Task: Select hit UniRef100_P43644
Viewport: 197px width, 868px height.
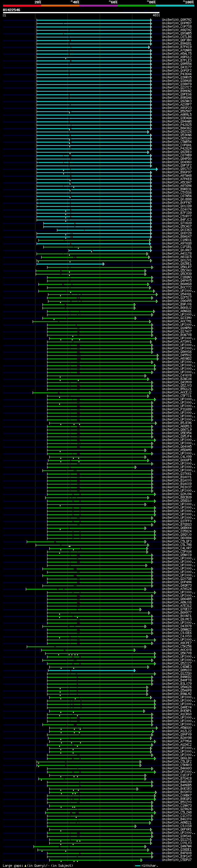Action: pos(177,74)
